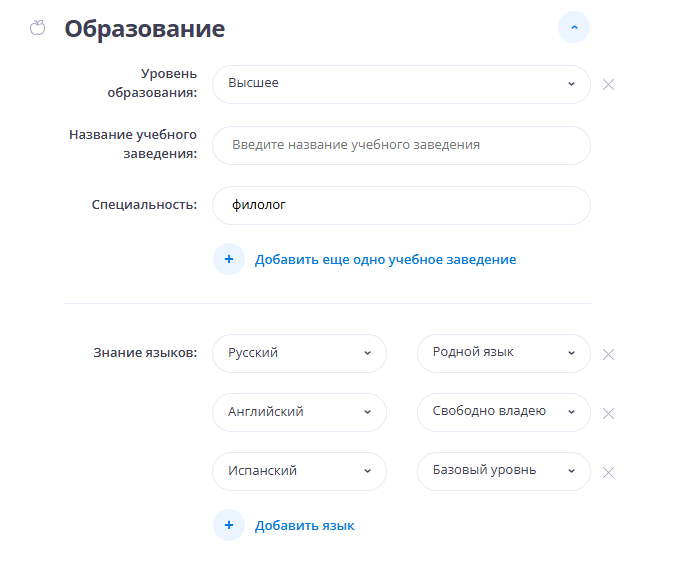Click the Образование section heading

145,29
